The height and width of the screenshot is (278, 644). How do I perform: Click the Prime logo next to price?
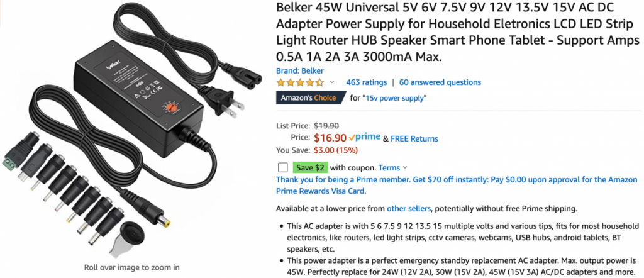coord(364,137)
